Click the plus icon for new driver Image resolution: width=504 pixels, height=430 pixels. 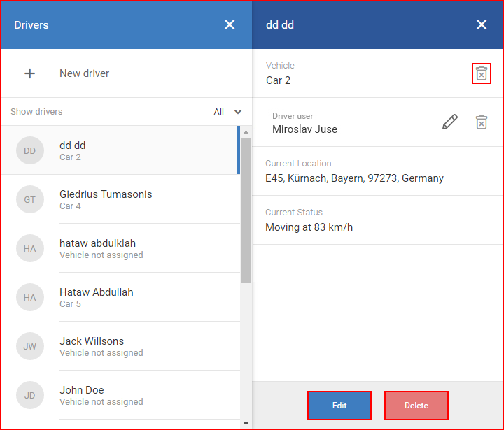tap(30, 73)
